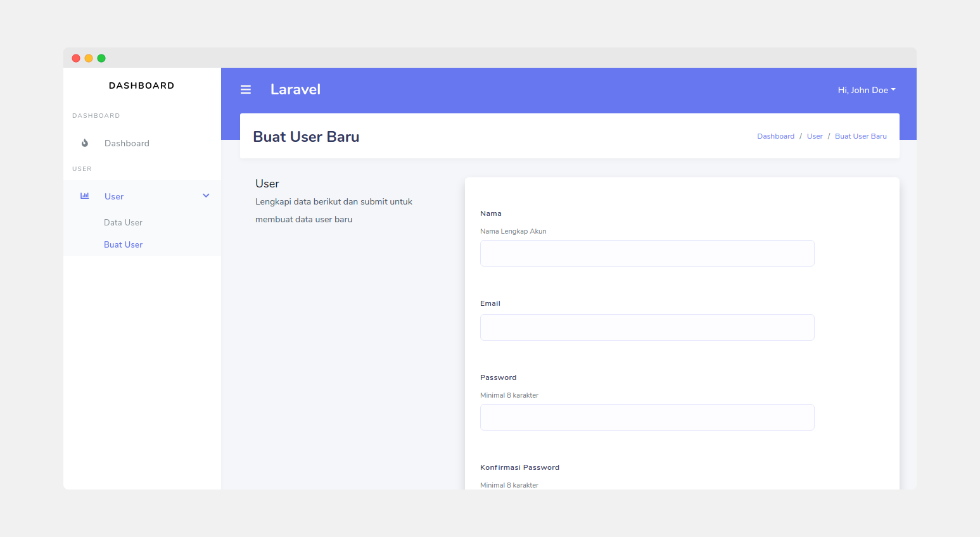980x537 pixels.
Task: Open the Buat User submenu item
Action: [123, 244]
